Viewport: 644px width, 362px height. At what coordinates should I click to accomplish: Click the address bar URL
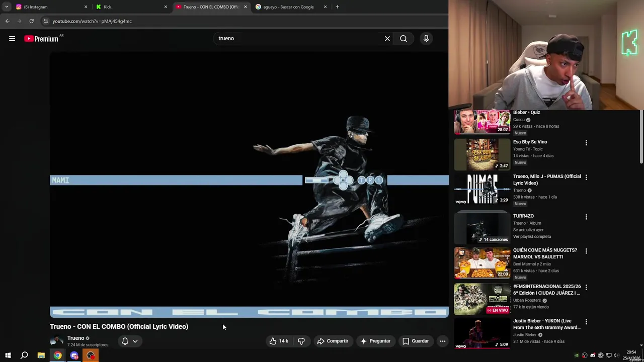(x=92, y=21)
